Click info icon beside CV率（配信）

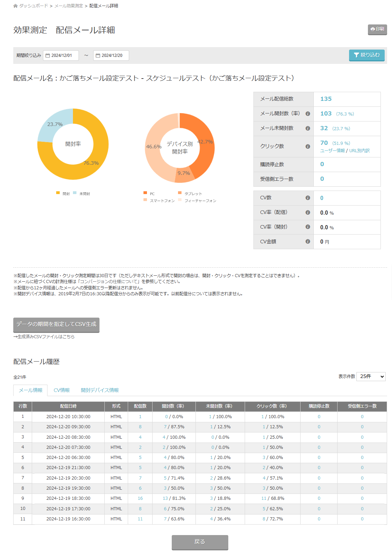point(308,213)
